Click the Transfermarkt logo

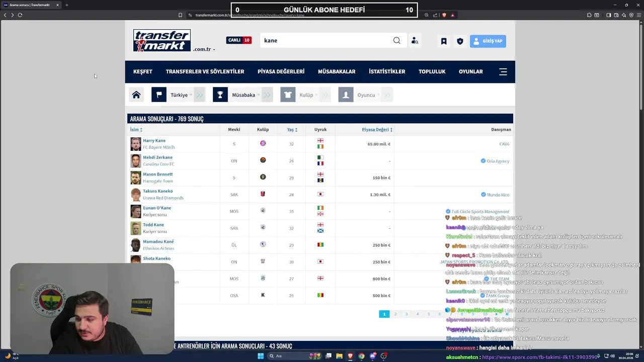tap(162, 41)
